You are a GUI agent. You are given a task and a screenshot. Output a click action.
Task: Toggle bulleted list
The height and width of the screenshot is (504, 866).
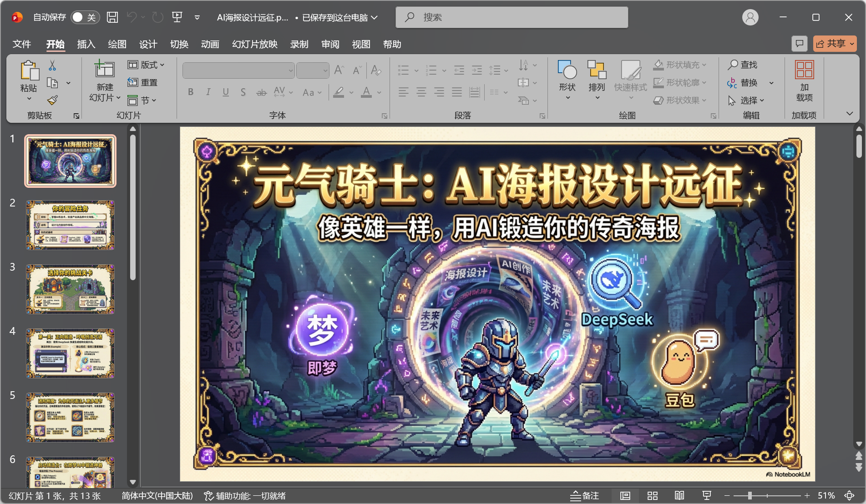point(403,70)
